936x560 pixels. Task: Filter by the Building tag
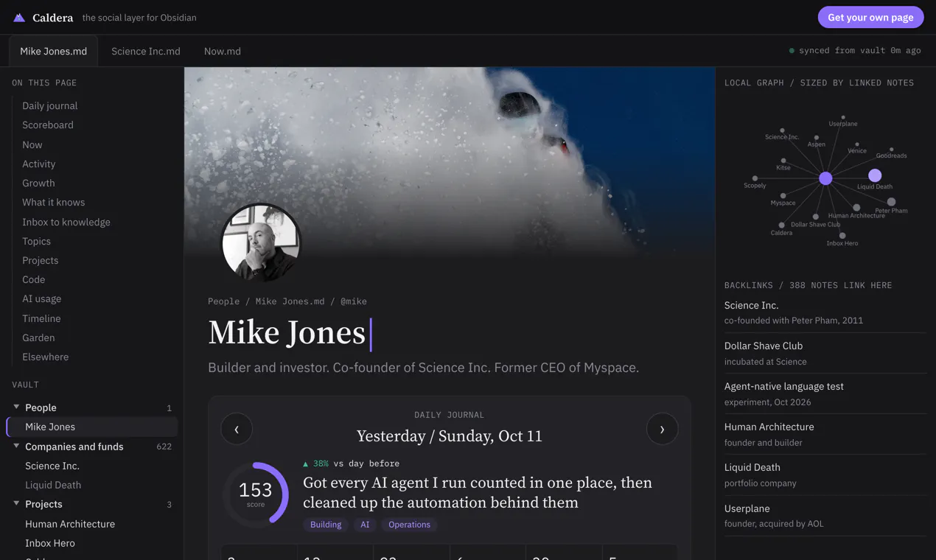click(x=326, y=525)
